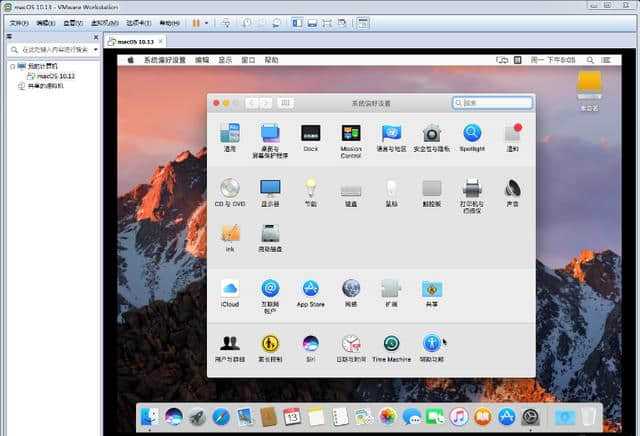
Task: Open CD 与 DVD preferences
Action: pos(230,192)
